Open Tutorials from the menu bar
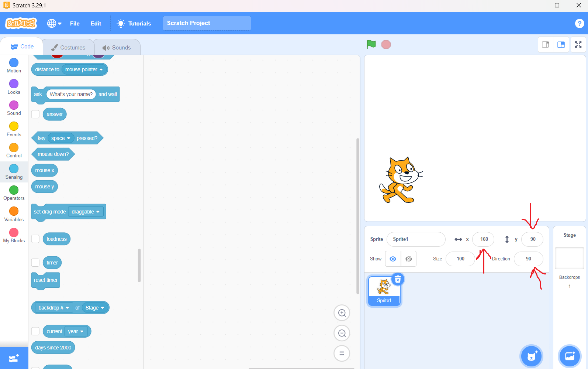Screen dimensions: 588x369 click(x=134, y=24)
